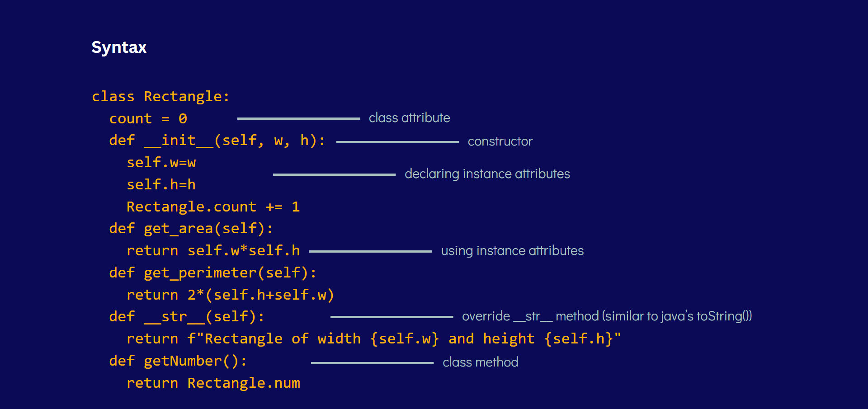Click the 'override __str__ method' annotation
Viewport: 868px width, 409px height.
tap(607, 316)
